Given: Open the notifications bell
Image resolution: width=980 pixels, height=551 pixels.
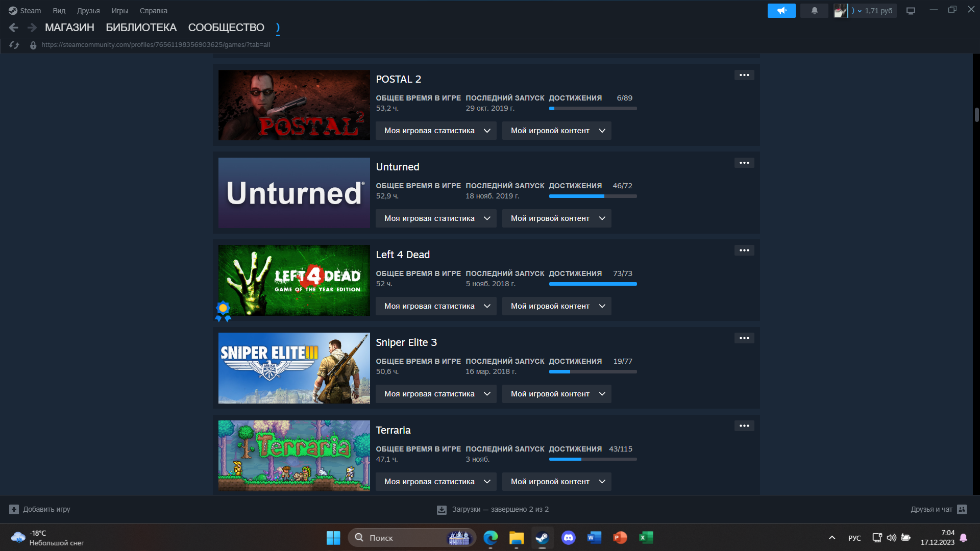Looking at the screenshot, I should click(814, 11).
